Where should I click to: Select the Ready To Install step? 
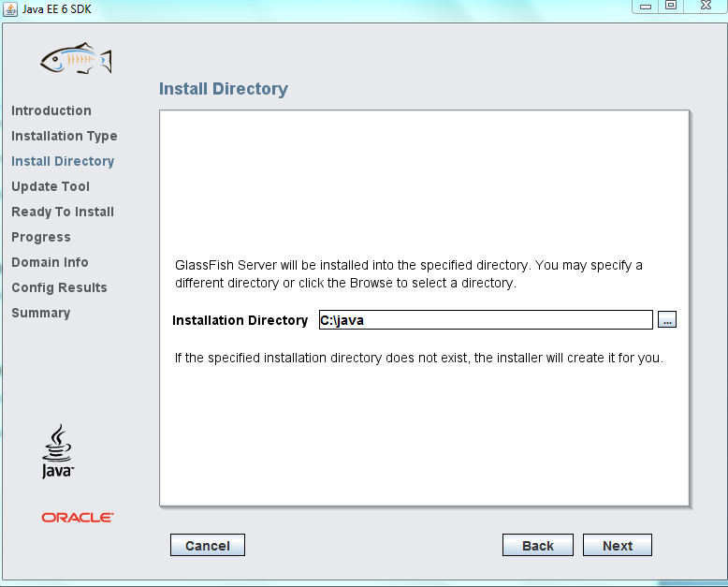63,212
